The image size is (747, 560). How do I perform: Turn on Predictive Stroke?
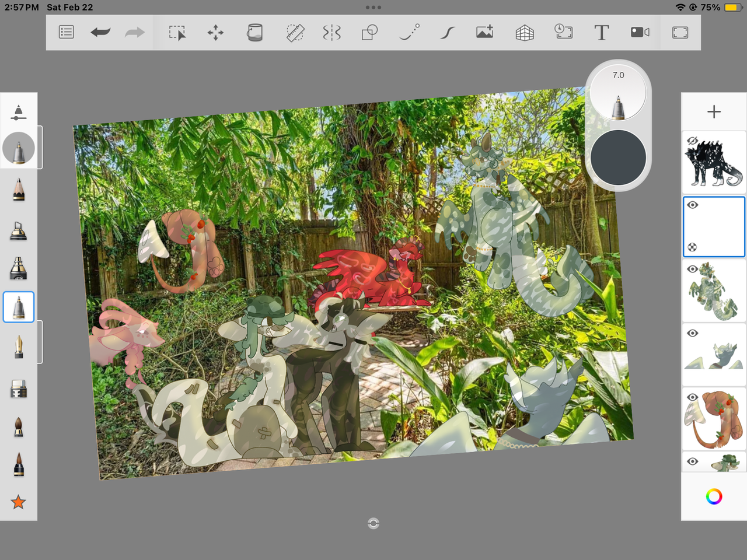[409, 32]
